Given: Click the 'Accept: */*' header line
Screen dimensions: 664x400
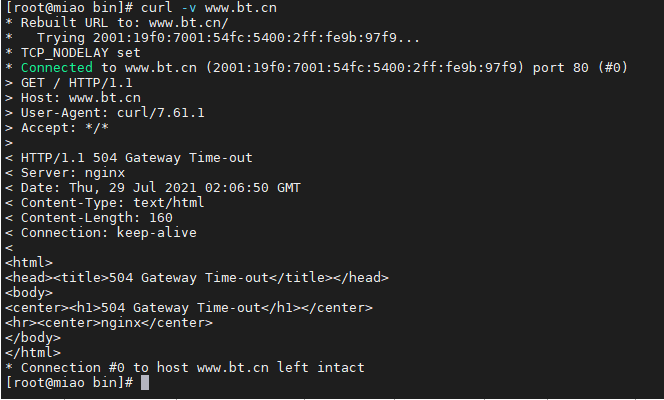Looking at the screenshot, I should pyautogui.click(x=65, y=128).
